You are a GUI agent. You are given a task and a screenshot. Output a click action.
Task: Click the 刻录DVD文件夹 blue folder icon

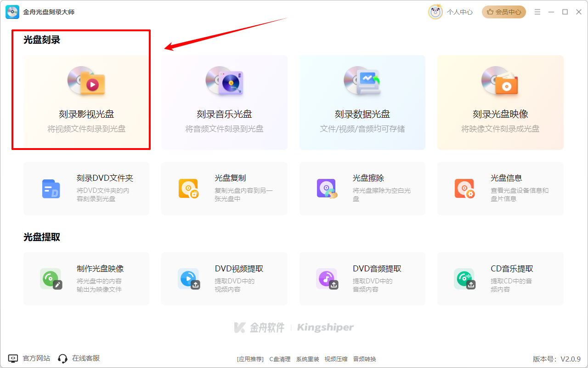[x=51, y=189]
